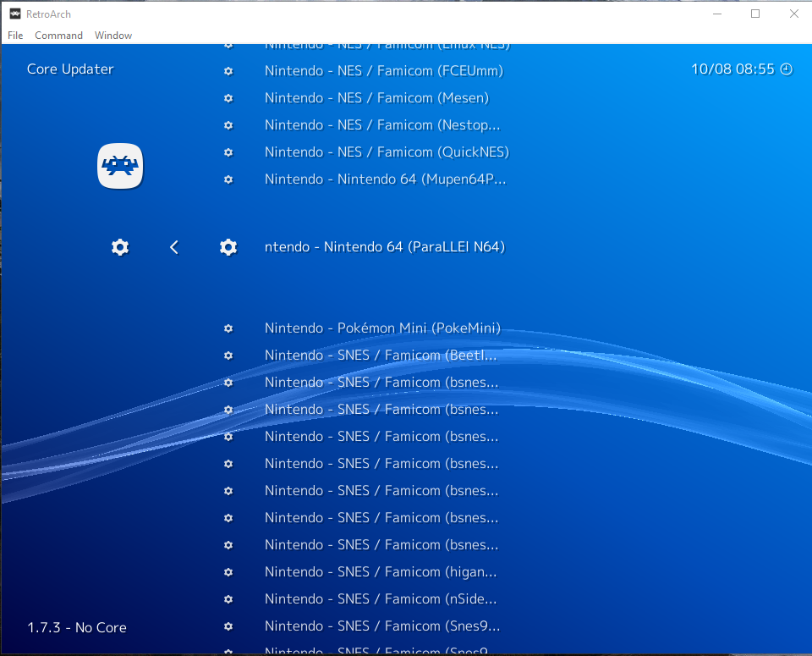Open the File menu
The width and height of the screenshot is (812, 656).
tap(15, 36)
